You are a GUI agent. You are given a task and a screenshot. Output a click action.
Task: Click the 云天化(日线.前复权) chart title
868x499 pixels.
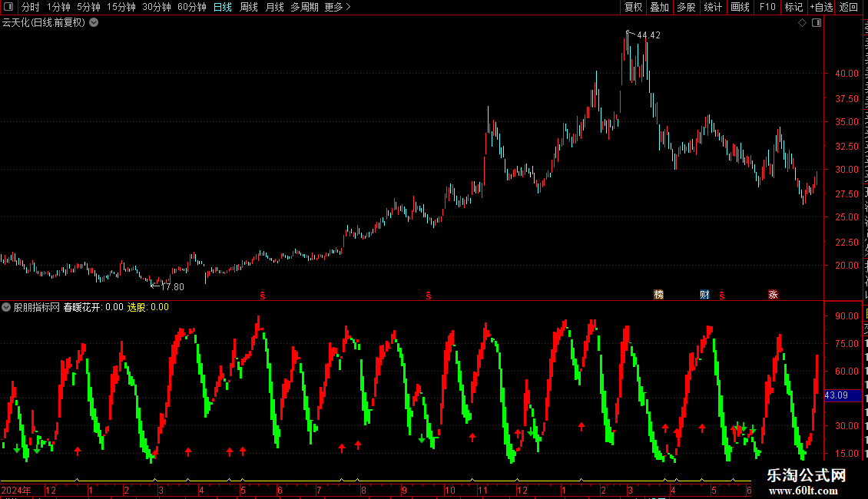[44, 23]
